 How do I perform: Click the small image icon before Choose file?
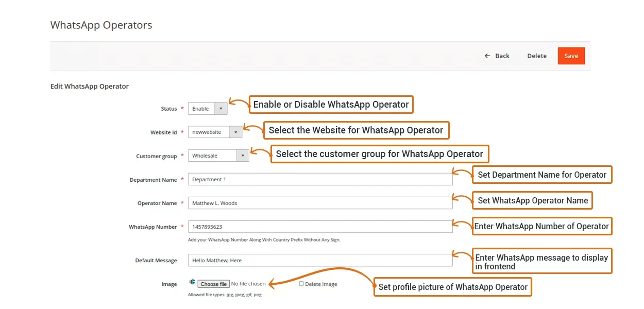coord(192,282)
